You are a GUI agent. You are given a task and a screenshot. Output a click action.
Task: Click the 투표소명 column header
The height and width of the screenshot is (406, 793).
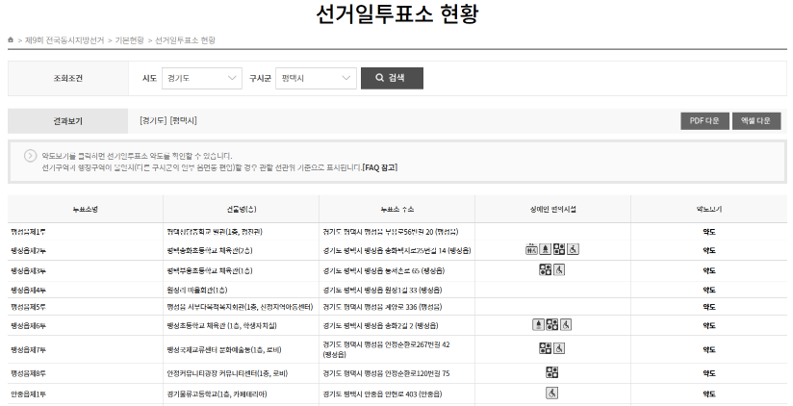tap(85, 209)
